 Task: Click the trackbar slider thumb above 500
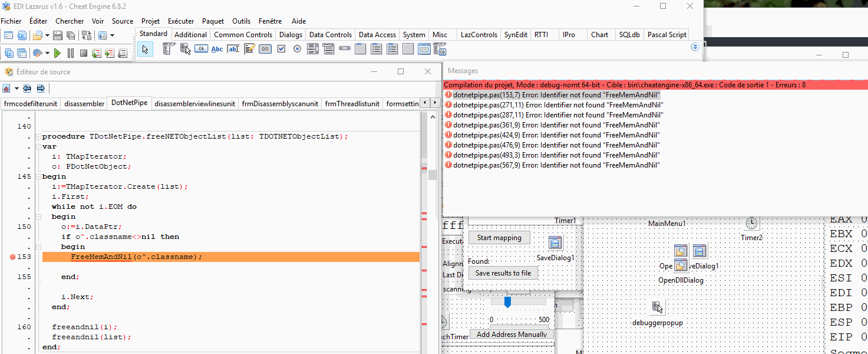point(507,301)
